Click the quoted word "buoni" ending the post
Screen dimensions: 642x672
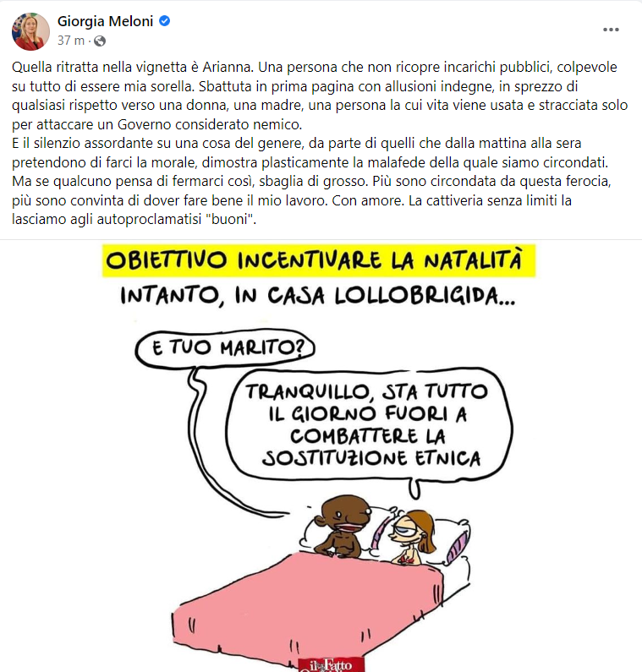pos(231,220)
